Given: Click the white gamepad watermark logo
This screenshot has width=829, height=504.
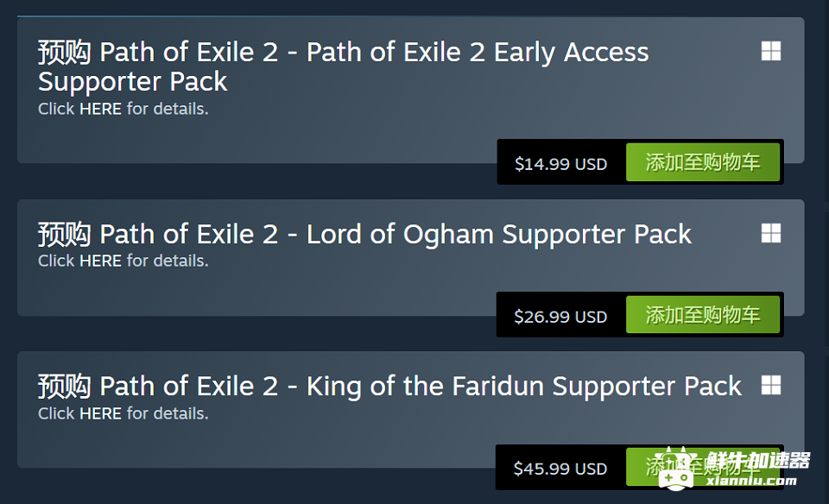Looking at the screenshot, I should [675, 469].
